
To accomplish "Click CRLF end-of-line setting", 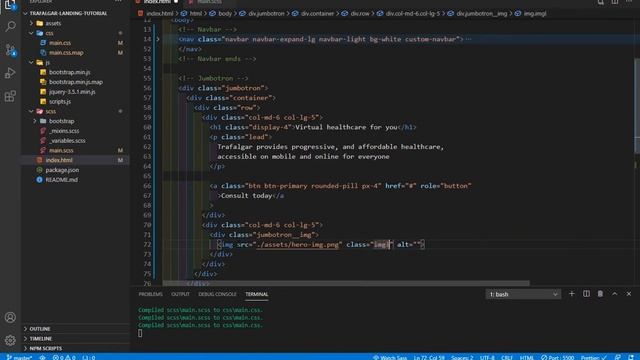I will (x=507, y=357).
